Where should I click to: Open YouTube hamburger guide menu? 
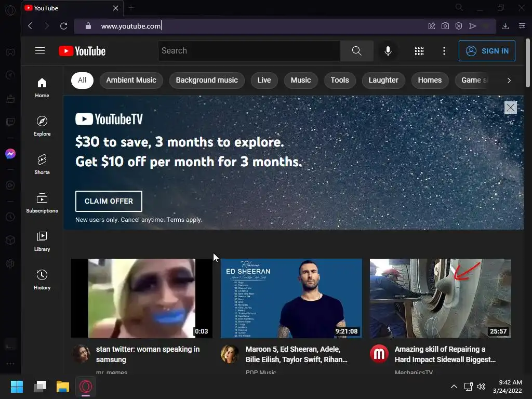pyautogui.click(x=40, y=51)
